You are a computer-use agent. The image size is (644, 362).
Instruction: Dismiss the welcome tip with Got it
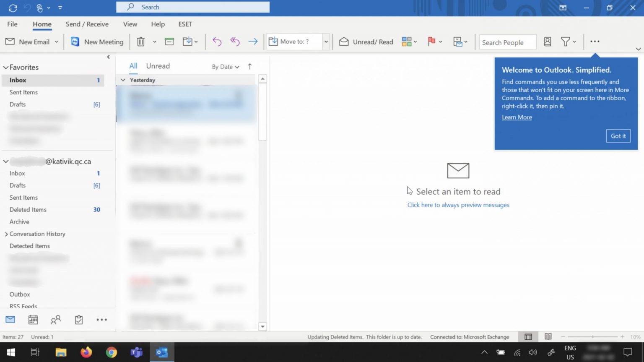click(618, 136)
